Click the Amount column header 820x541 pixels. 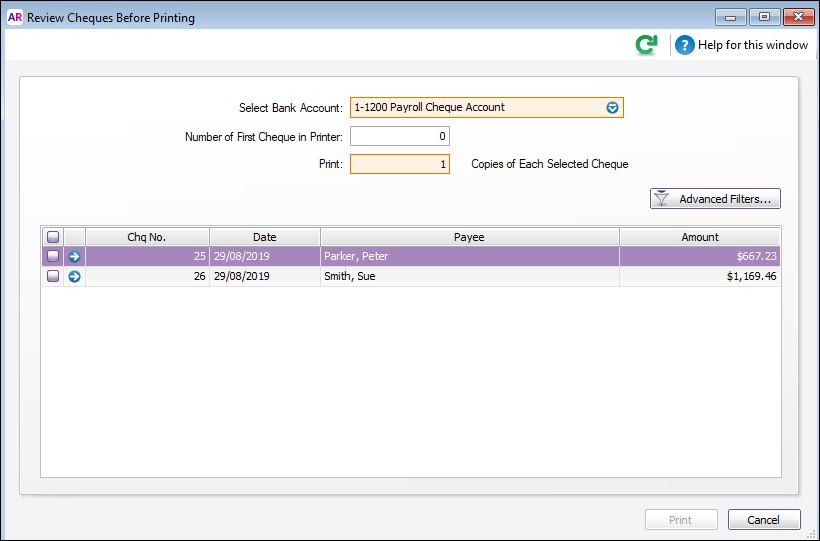[x=699, y=237]
